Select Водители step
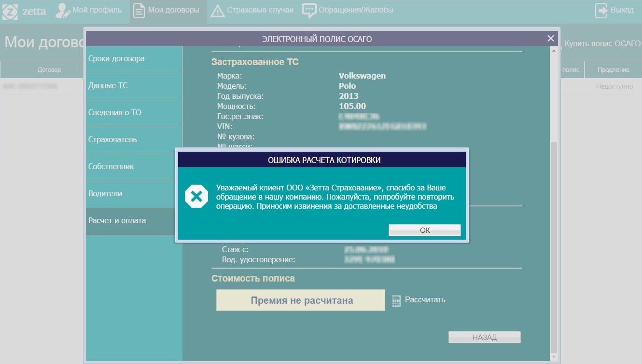Screen dimensions: 642x364 point(134,195)
